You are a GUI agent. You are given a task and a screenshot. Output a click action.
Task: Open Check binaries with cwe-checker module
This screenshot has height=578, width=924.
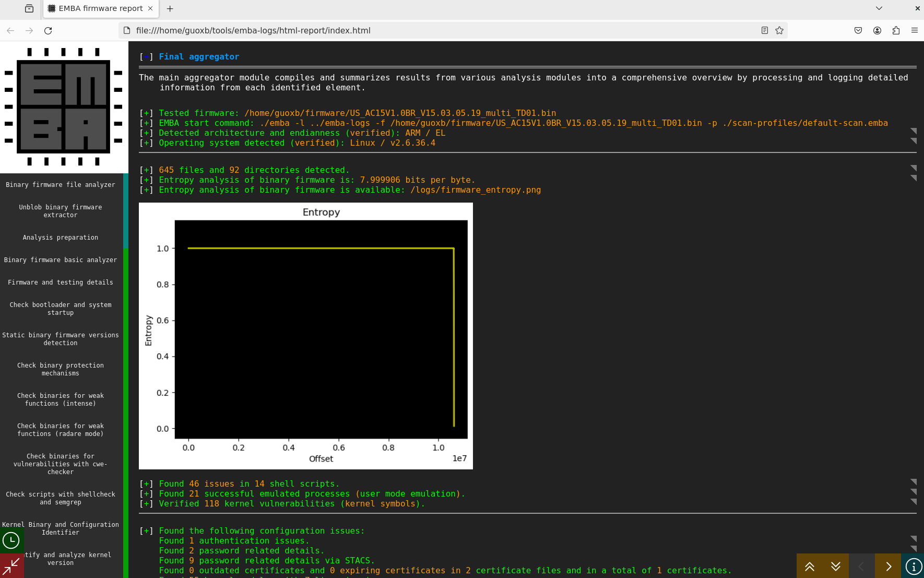click(x=61, y=464)
